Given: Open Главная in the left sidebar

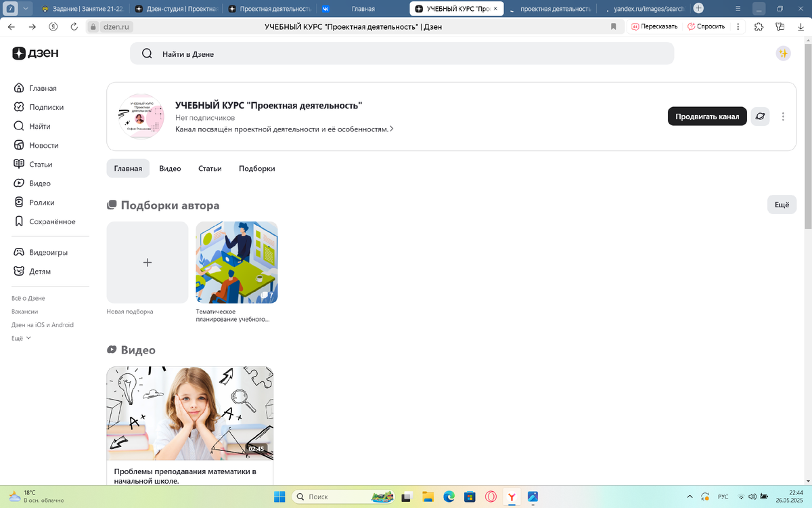Looking at the screenshot, I should 35,88.
